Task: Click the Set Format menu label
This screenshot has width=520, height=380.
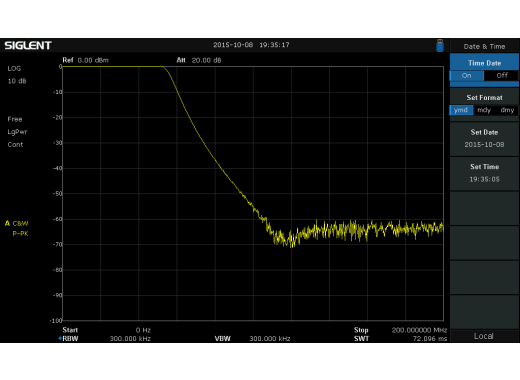Action: pos(484,98)
